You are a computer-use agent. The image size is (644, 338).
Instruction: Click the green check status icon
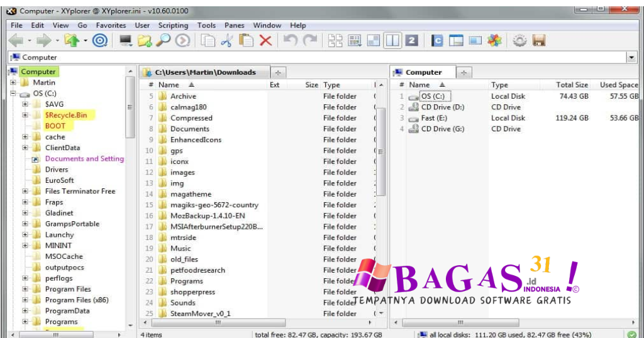[631, 335]
